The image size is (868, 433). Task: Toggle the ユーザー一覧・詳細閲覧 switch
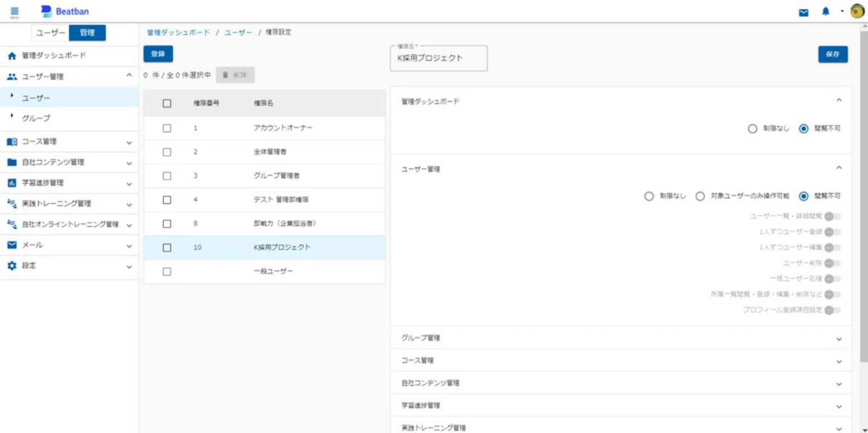coord(833,216)
